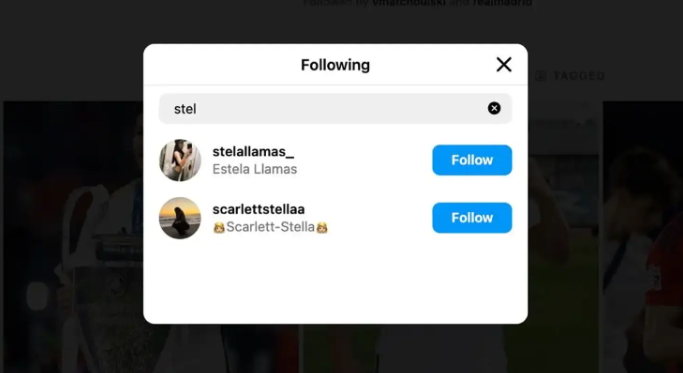Click the crown emoji after Scarlett-Stella
The image size is (683, 373).
[x=322, y=227]
